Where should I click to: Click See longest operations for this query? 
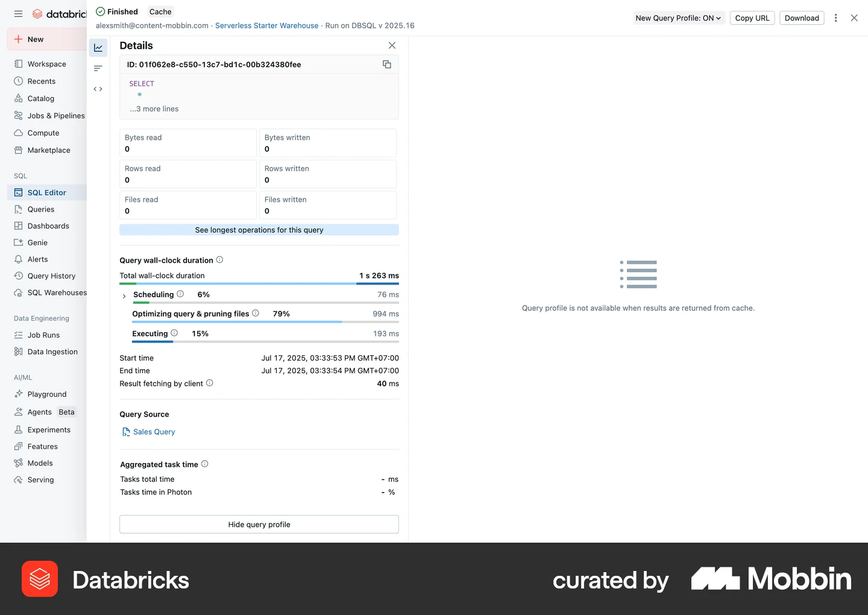click(259, 230)
